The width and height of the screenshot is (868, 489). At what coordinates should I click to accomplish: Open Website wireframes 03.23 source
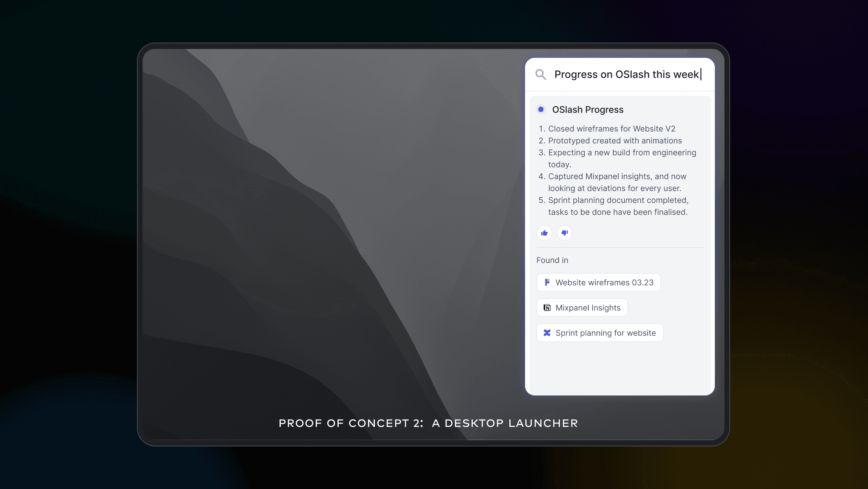click(x=604, y=283)
